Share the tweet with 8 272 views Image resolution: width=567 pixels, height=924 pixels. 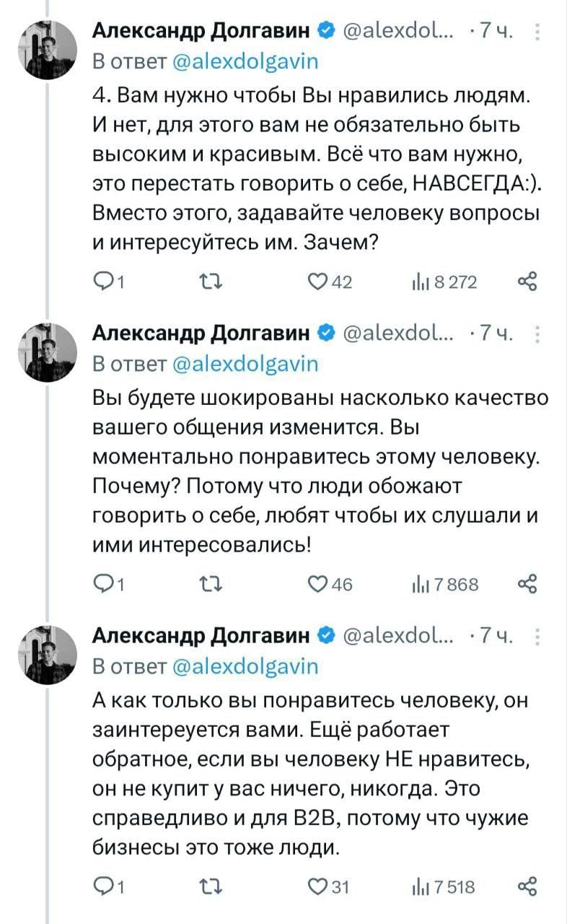[x=527, y=282]
